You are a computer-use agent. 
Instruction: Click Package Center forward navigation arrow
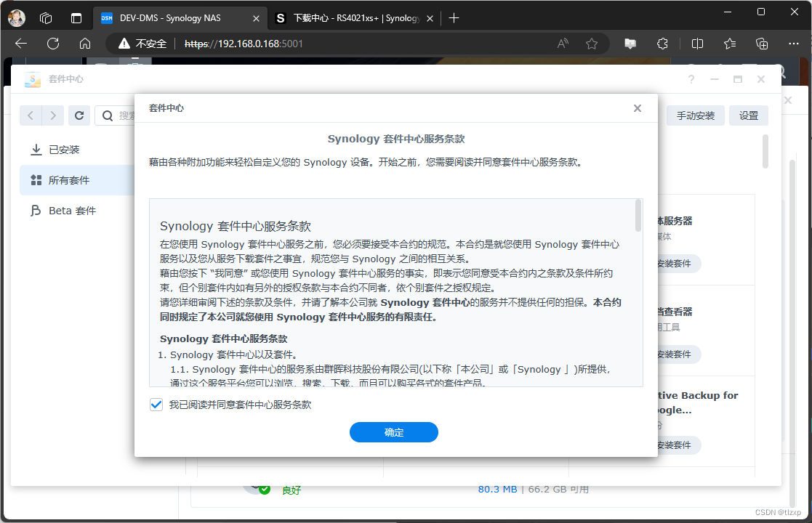coord(53,115)
